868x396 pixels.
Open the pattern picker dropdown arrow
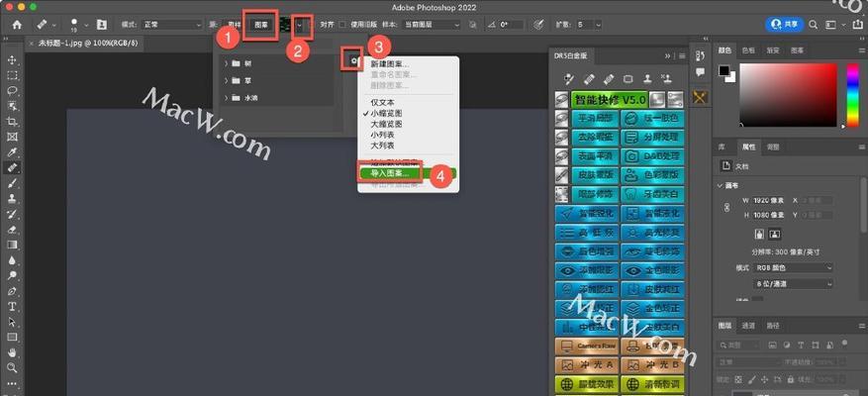click(x=300, y=25)
